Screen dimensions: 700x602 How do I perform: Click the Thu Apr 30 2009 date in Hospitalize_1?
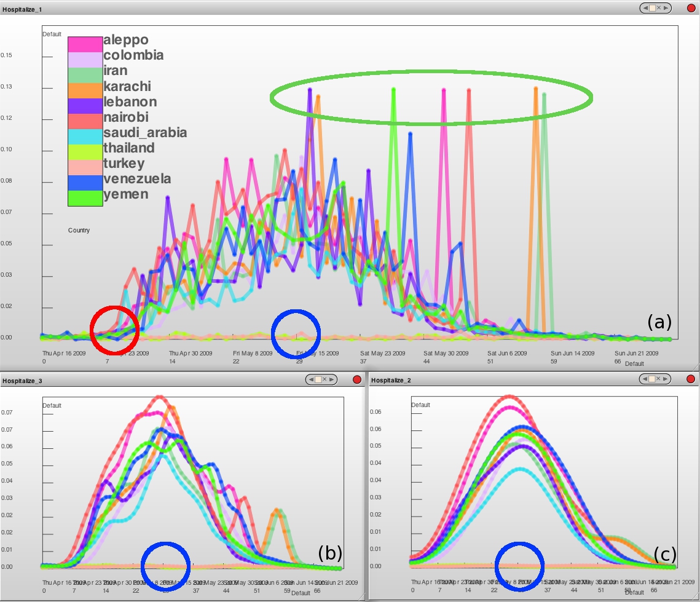[x=191, y=353]
